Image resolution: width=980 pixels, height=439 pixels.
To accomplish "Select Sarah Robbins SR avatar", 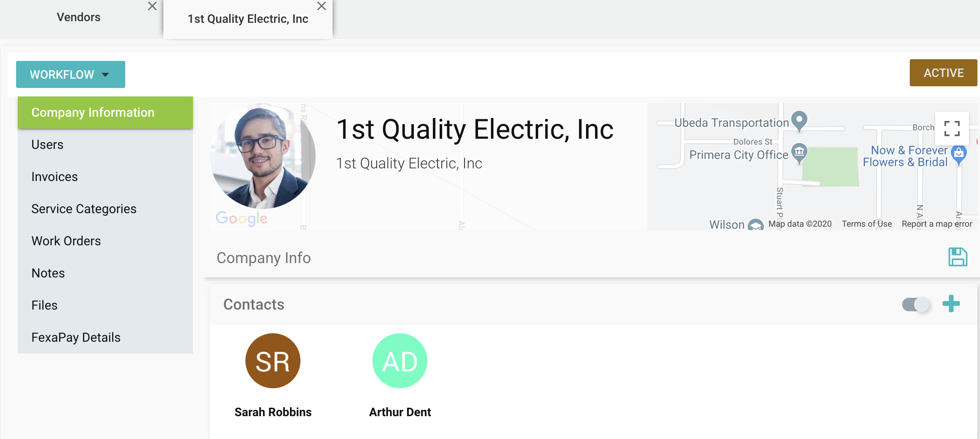I will tap(273, 361).
